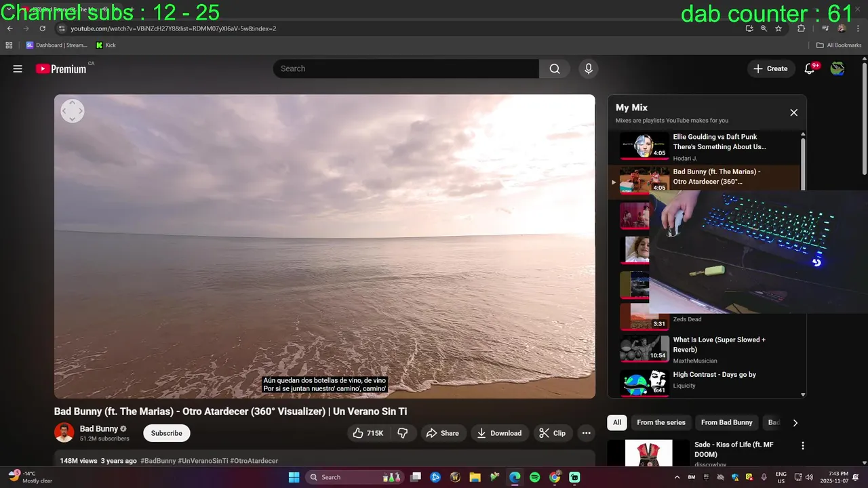Image resolution: width=868 pixels, height=488 pixels.
Task: Select the All filter chip
Action: (617, 422)
